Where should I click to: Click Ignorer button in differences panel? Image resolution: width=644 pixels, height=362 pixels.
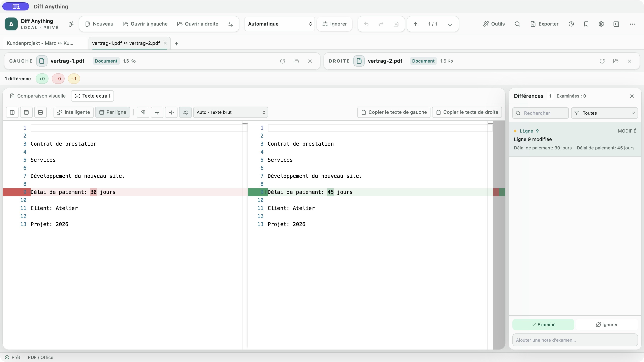point(607,325)
